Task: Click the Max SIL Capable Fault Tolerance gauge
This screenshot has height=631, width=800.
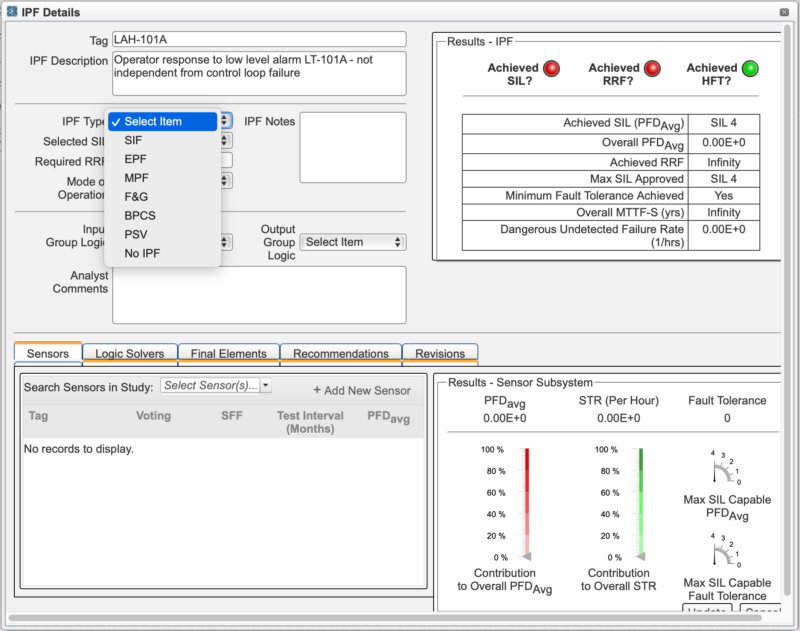Action: click(727, 550)
